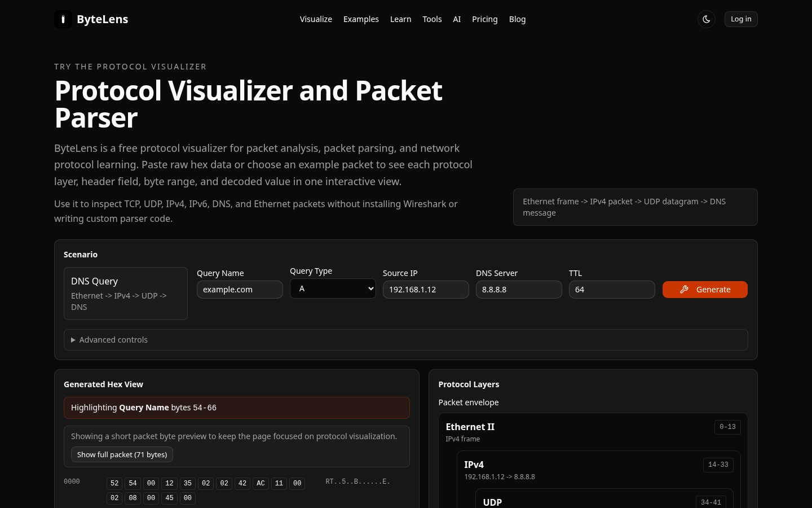Open the Visualize nav item
The width and height of the screenshot is (812, 508).
[316, 19]
